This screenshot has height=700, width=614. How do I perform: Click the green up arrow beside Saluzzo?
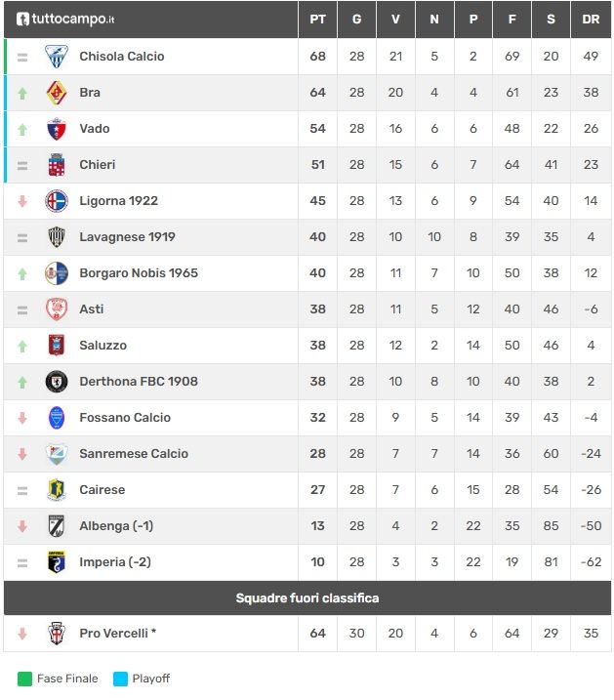coord(22,346)
